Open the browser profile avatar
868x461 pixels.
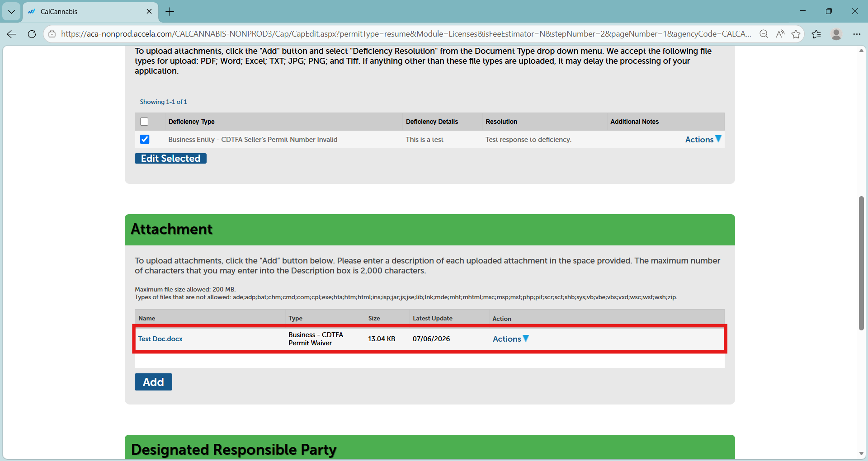(836, 34)
